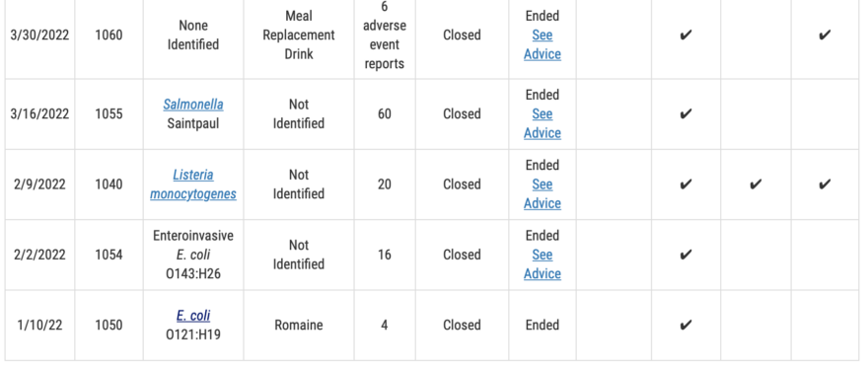The width and height of the screenshot is (868, 368).
Task: Open the Listeria monocytogenes link
Action: (x=193, y=184)
